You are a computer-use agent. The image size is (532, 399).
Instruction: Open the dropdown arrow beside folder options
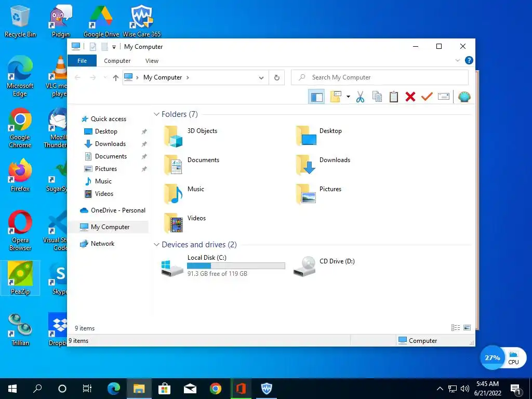click(348, 97)
